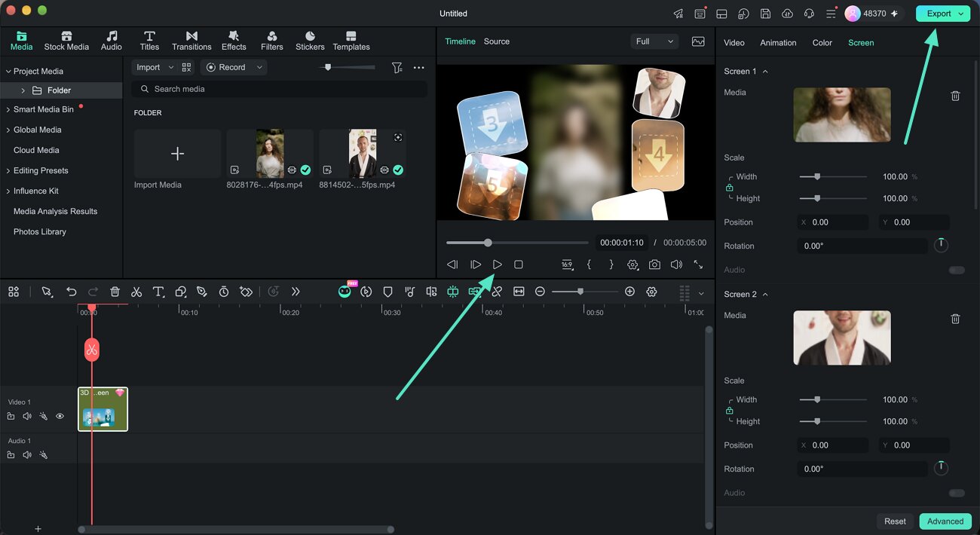Open the Speed stopwatch tool in timeline toolbar
The height and width of the screenshot is (535, 980).
coord(224,292)
